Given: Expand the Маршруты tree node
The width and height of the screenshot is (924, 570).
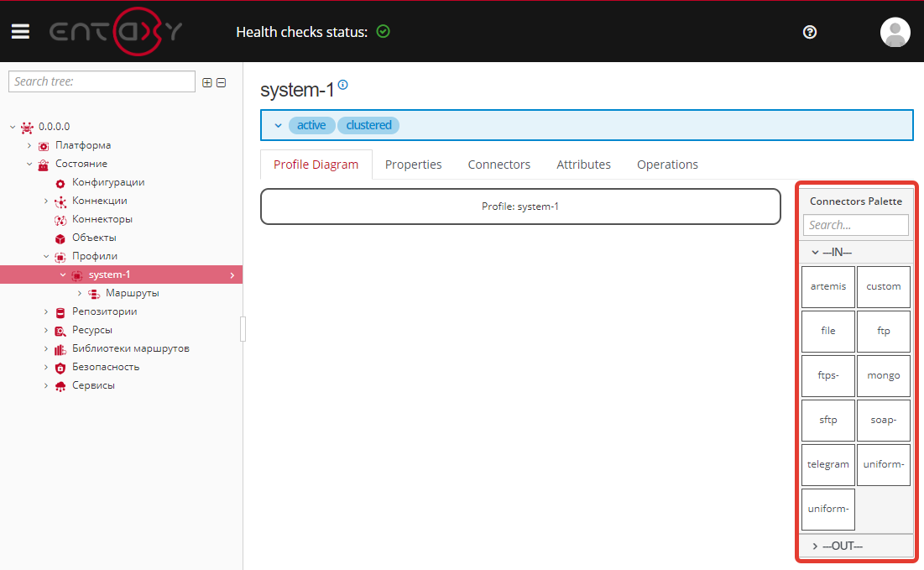Looking at the screenshot, I should [x=80, y=293].
